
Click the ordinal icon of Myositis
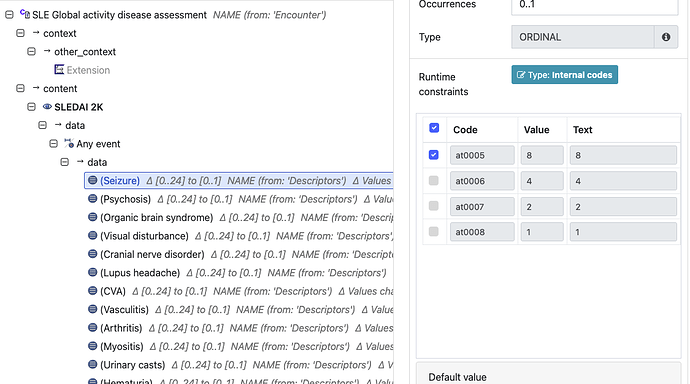point(92,346)
